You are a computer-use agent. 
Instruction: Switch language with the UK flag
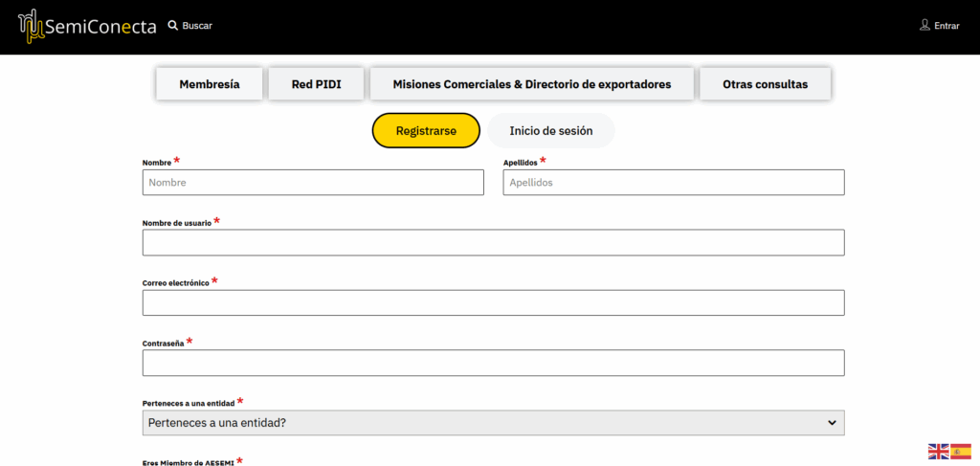point(938,452)
